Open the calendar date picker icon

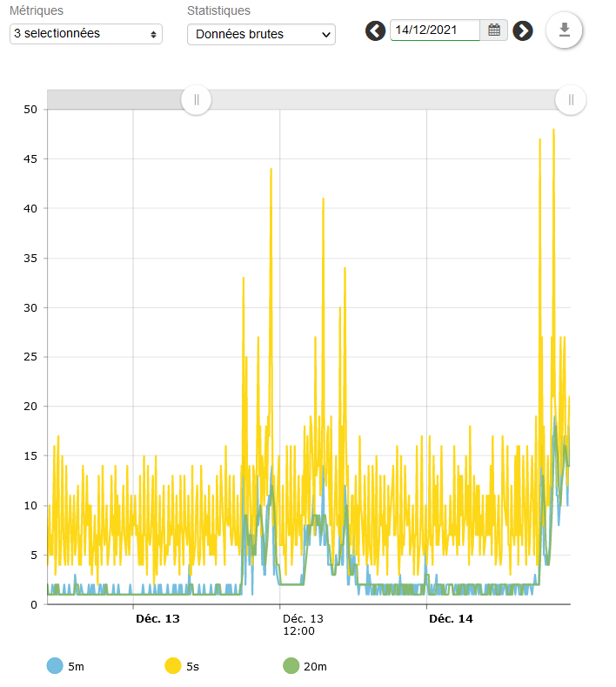(494, 30)
